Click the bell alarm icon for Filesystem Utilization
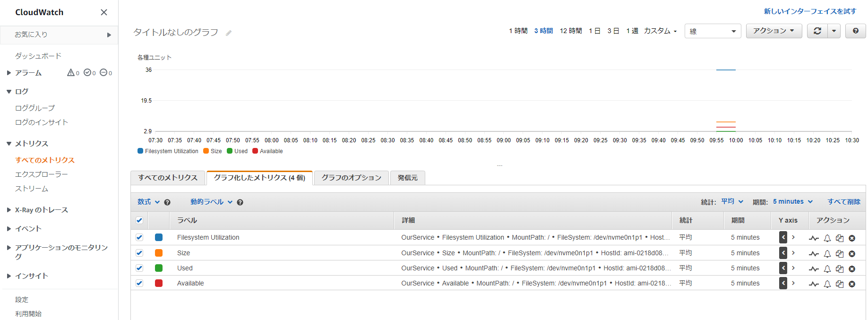This screenshot has height=320, width=868. point(827,238)
